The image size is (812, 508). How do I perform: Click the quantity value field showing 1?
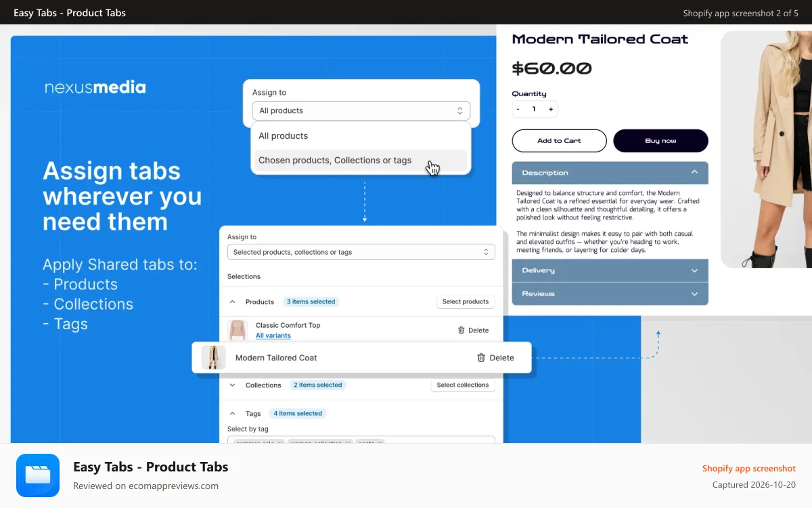point(534,109)
